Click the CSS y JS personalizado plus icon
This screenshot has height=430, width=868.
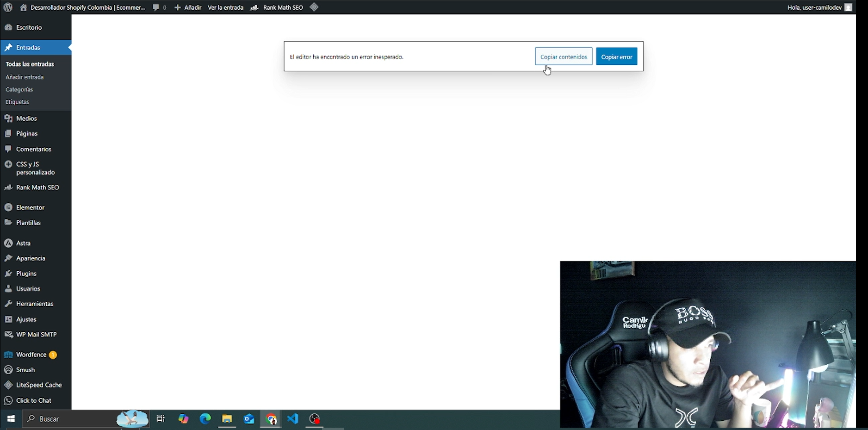tap(8, 164)
